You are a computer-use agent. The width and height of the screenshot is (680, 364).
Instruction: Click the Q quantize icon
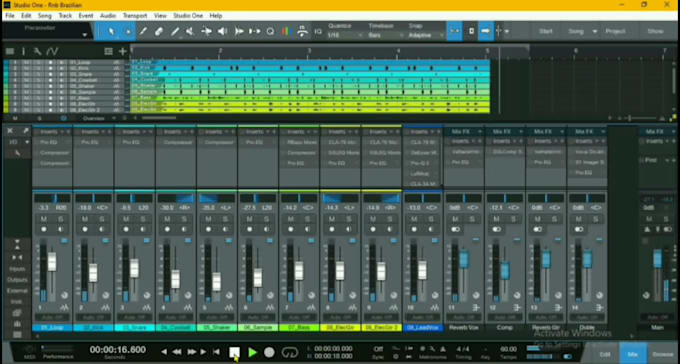coord(270,31)
